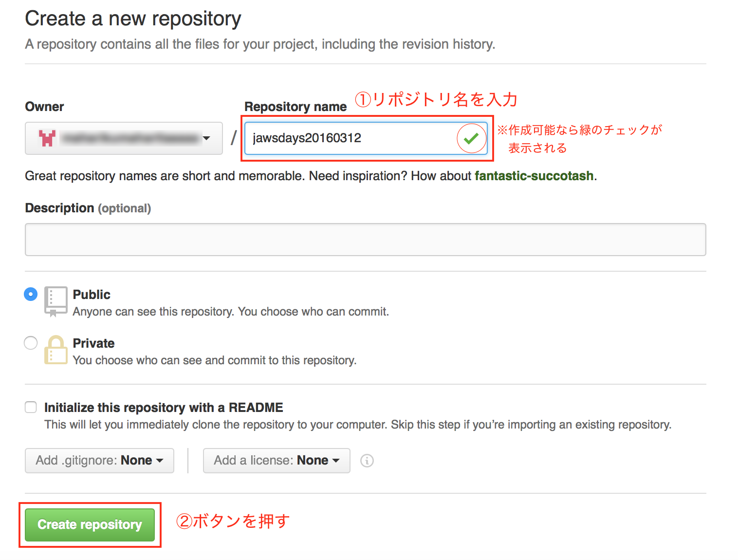Select the Private radio button
The width and height of the screenshot is (738, 560).
(30, 343)
